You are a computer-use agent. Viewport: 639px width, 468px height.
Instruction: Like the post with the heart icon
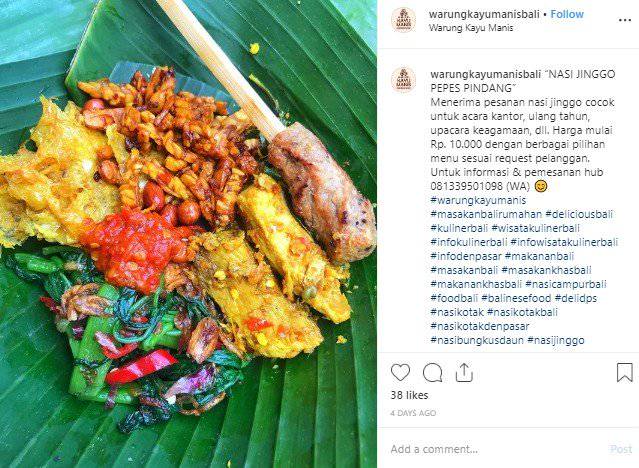point(400,373)
